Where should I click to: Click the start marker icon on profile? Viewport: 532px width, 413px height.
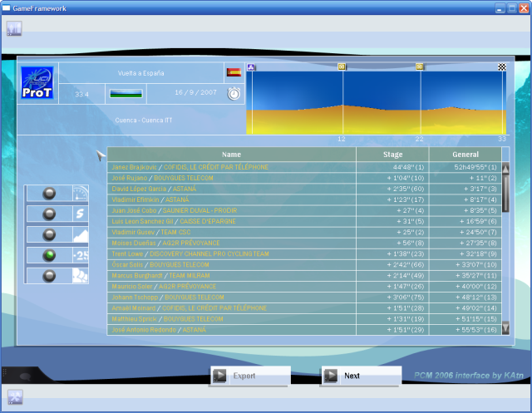pyautogui.click(x=252, y=66)
